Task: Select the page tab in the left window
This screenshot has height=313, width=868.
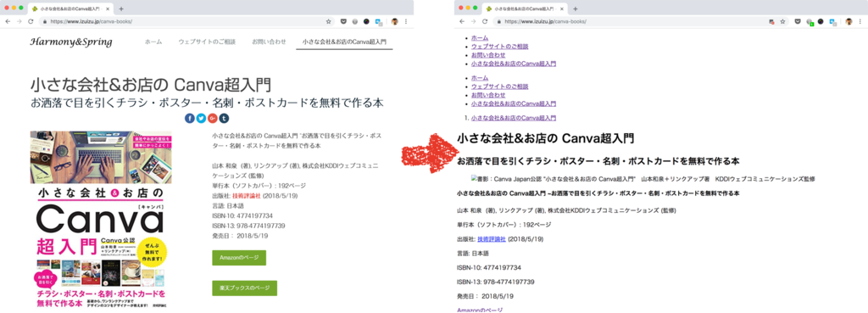Action: point(71,8)
